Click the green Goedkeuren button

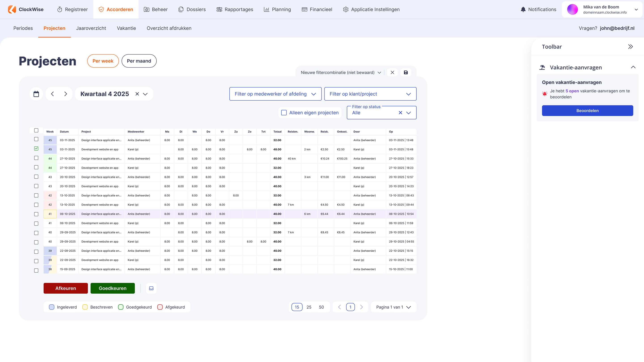112,288
